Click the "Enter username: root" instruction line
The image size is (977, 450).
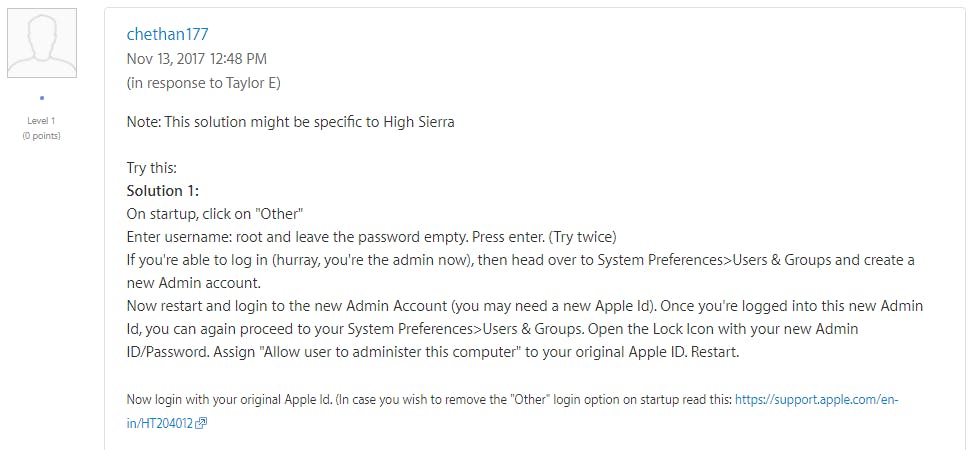371,237
